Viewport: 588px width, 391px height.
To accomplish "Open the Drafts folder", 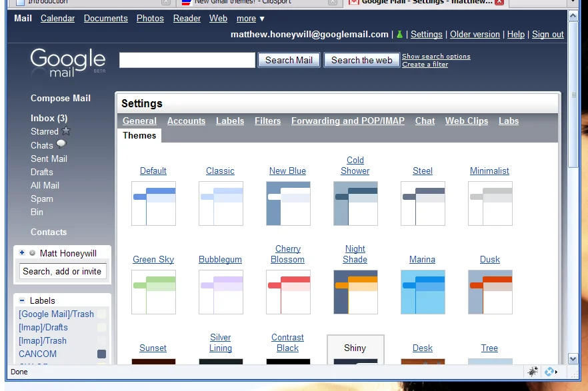I will [41, 173].
